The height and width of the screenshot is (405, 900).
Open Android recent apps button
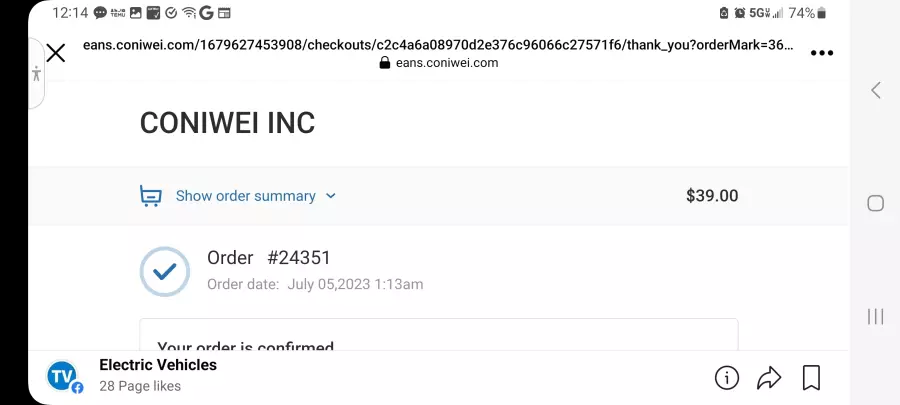tap(875, 317)
